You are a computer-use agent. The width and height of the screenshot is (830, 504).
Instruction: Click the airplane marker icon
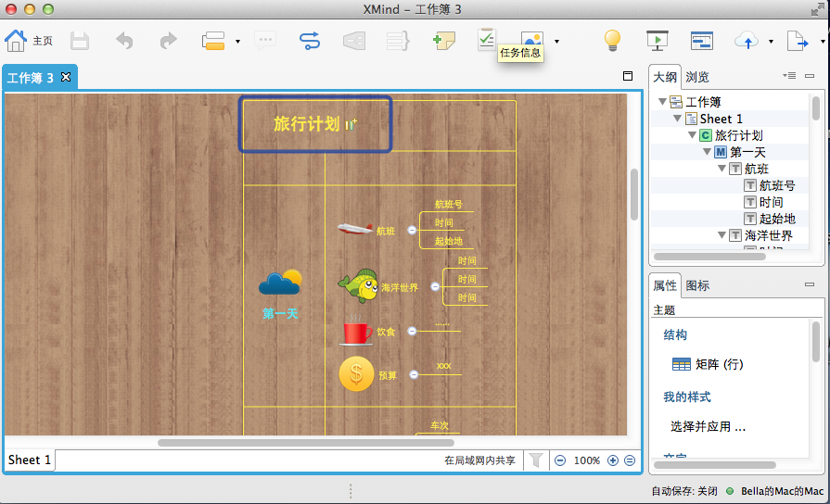coord(355,229)
